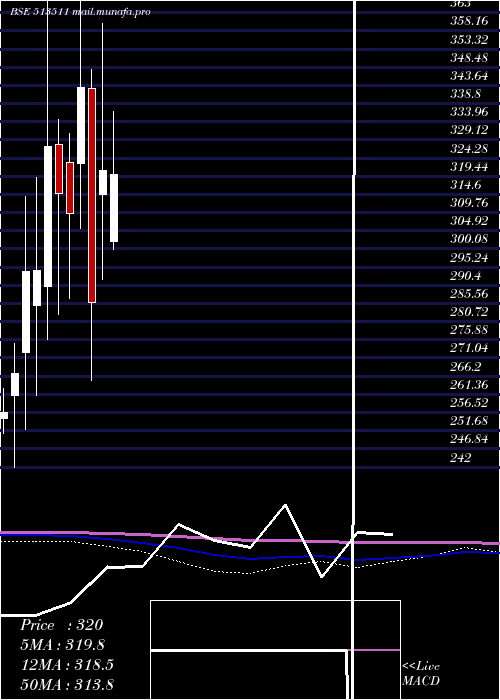Click the 256.52 price axis label

[469, 403]
